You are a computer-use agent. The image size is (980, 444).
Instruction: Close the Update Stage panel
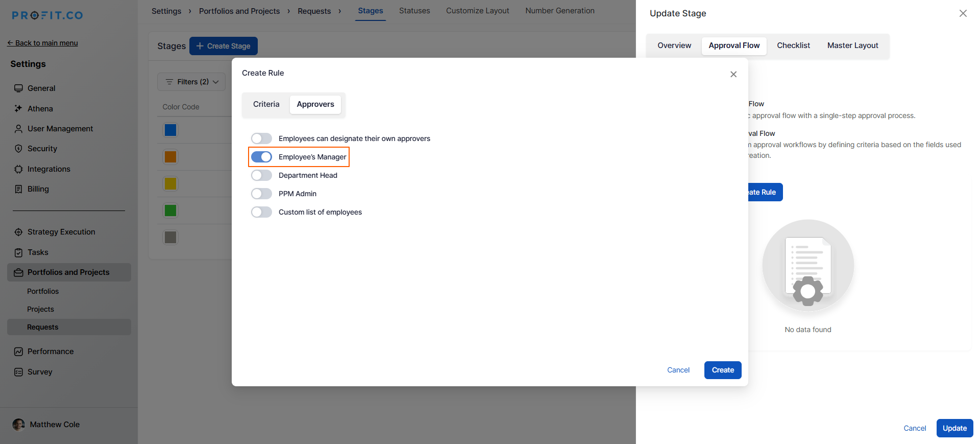[963, 13]
